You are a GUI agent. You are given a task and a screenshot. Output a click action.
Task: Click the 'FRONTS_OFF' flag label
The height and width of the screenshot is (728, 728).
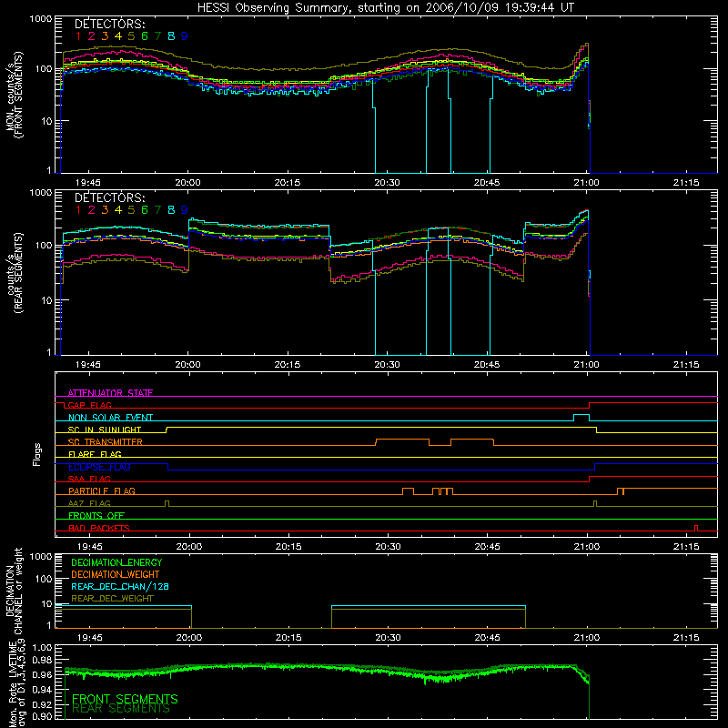[96, 515]
